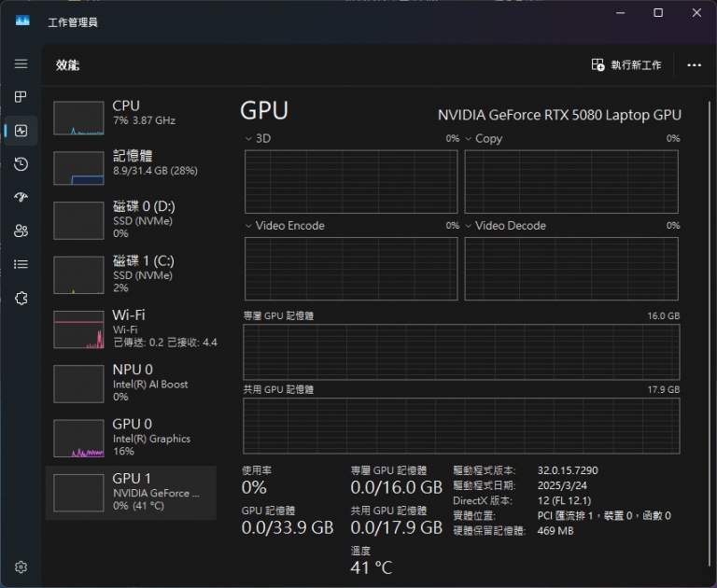717x588 pixels.
Task: Open the three-dots more options menu
Action: [x=695, y=65]
